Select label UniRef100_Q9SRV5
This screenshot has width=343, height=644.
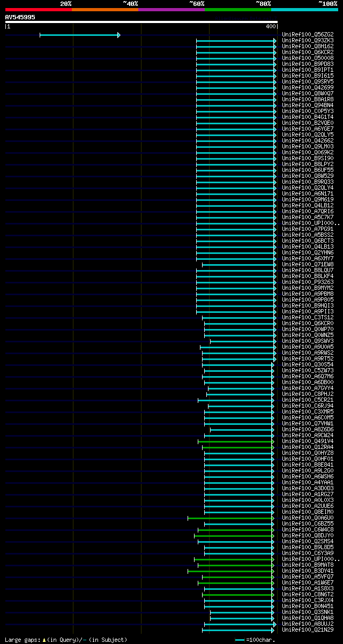[x=308, y=82]
